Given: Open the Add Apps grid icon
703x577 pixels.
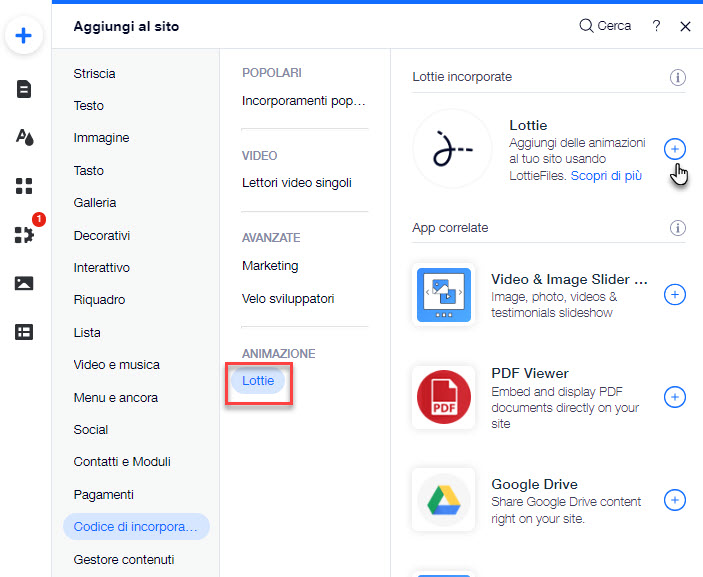Looking at the screenshot, I should click(24, 186).
